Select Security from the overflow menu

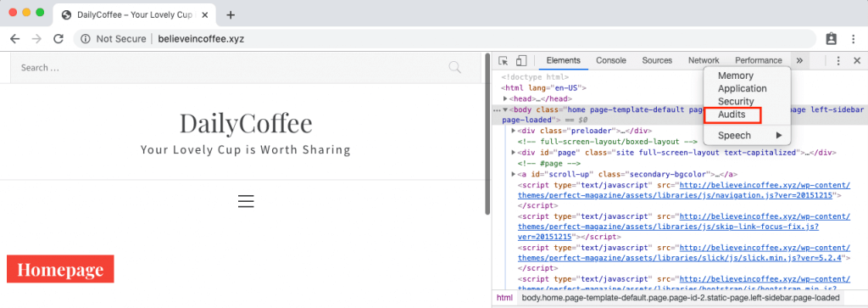[736, 101]
